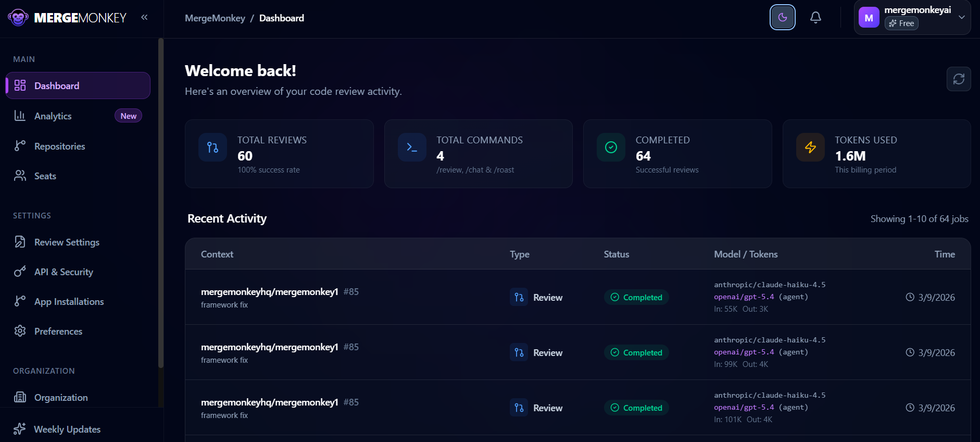Click the Completed badge in the In: 101K row
This screenshot has width=980, height=442.
pyautogui.click(x=636, y=408)
